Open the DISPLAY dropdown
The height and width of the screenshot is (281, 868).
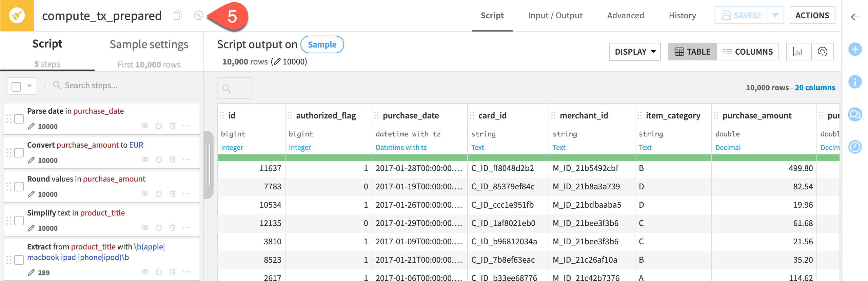pos(634,52)
